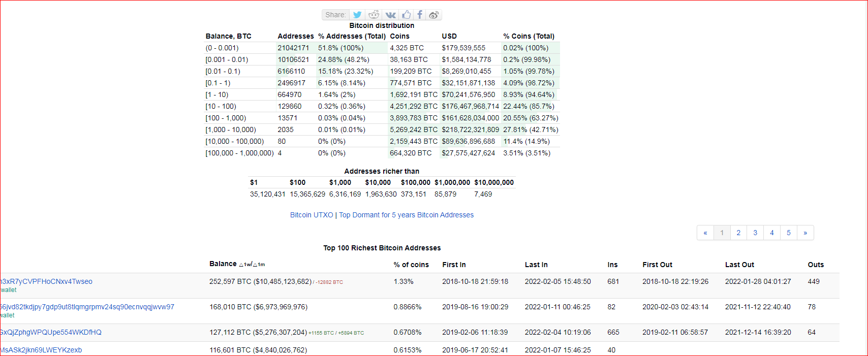Click the Addresses richer than heading
This screenshot has width=868, height=356.
pyautogui.click(x=382, y=171)
